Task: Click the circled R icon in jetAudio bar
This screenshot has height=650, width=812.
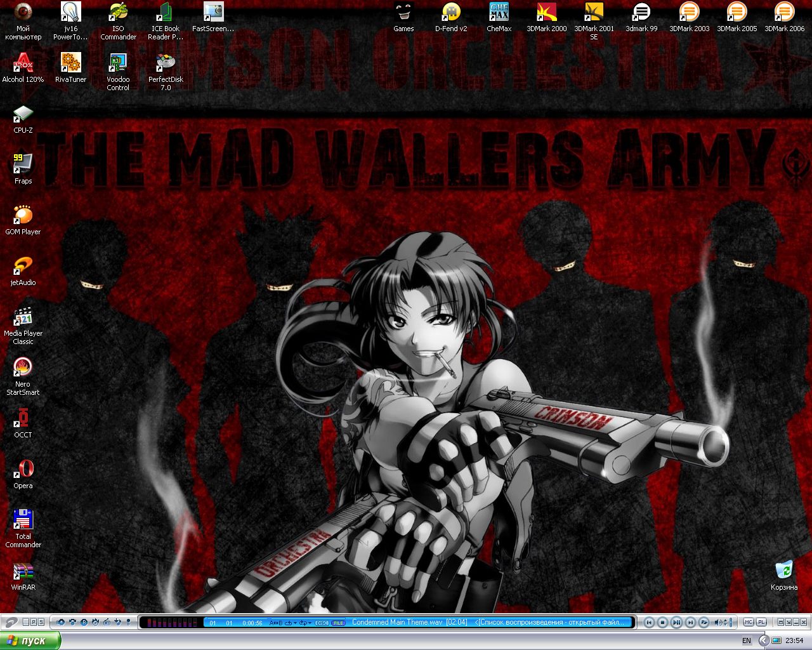Action: [84, 622]
